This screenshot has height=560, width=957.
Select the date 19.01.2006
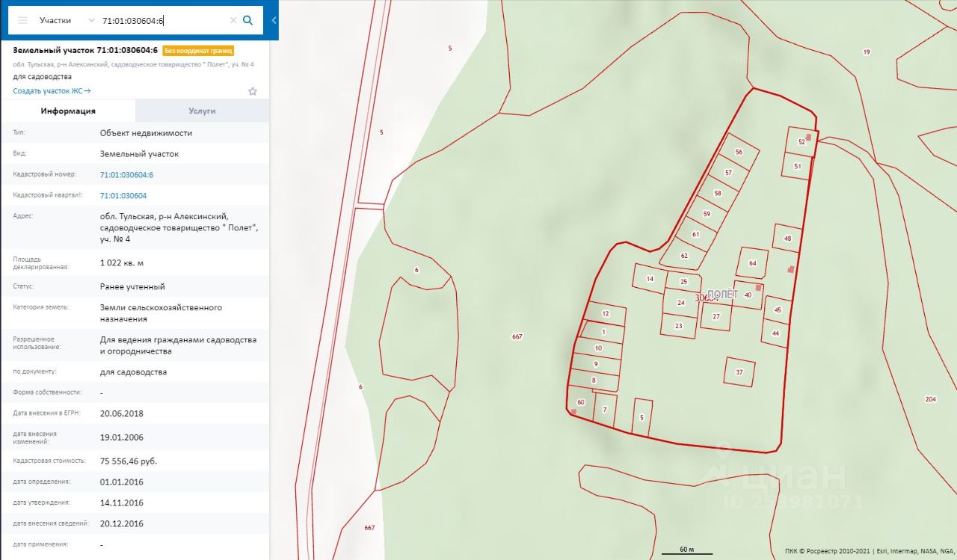tap(121, 437)
